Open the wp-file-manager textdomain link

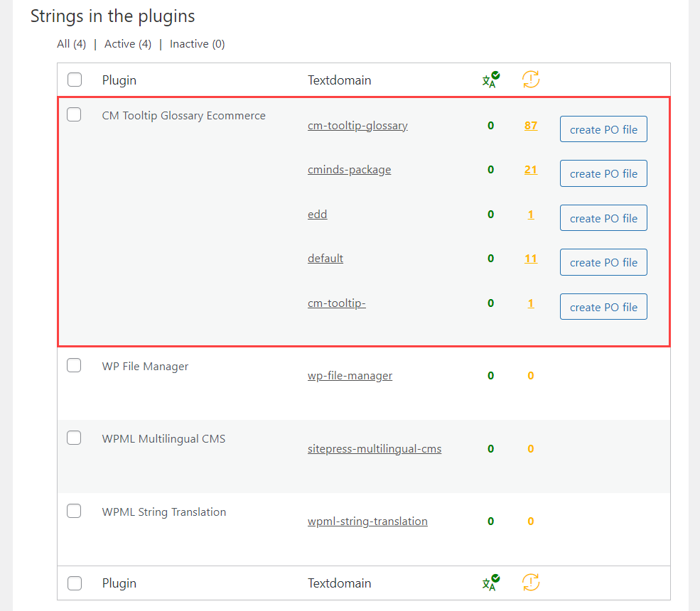(350, 376)
